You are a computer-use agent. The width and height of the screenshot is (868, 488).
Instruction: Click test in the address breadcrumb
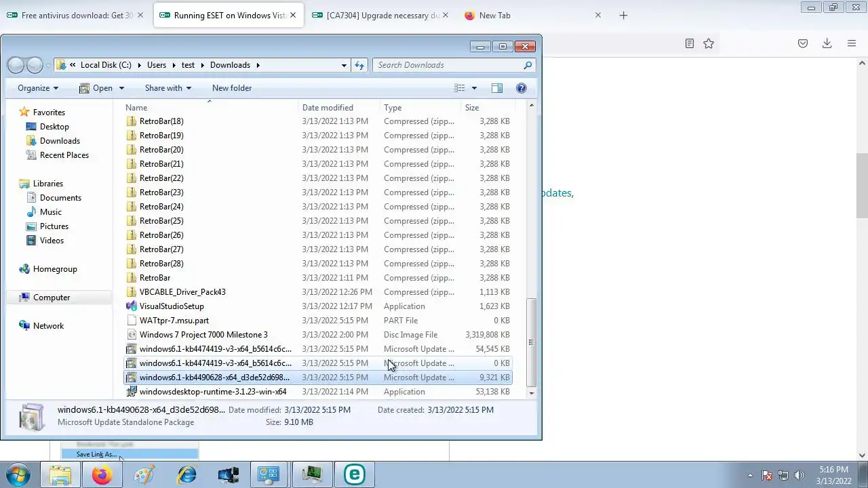pyautogui.click(x=188, y=65)
